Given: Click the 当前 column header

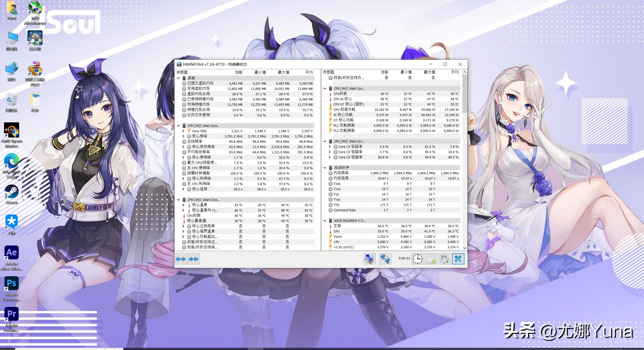Looking at the screenshot, I should click(x=238, y=72).
